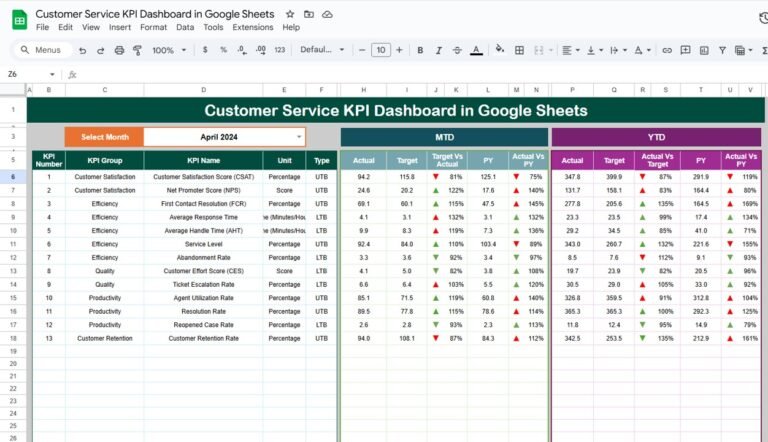Open the View menu
Screen dimensions: 768x442
[91, 27]
